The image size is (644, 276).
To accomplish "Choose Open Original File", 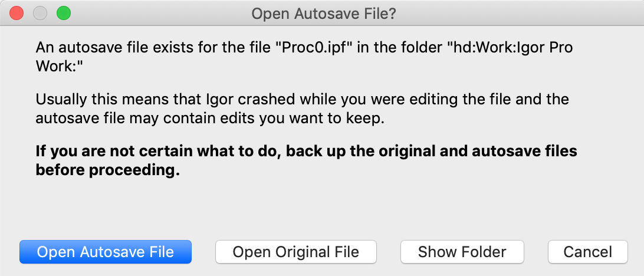I will [x=295, y=252].
